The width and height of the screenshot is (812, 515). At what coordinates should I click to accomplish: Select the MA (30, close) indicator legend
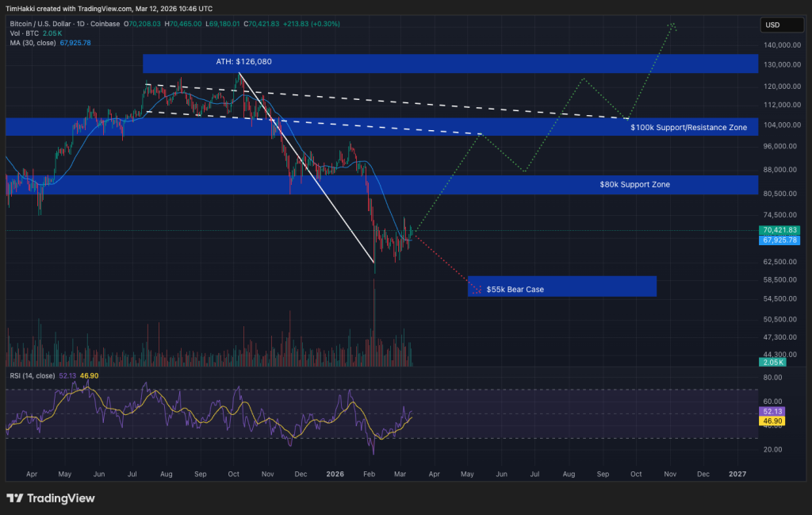[x=33, y=42]
